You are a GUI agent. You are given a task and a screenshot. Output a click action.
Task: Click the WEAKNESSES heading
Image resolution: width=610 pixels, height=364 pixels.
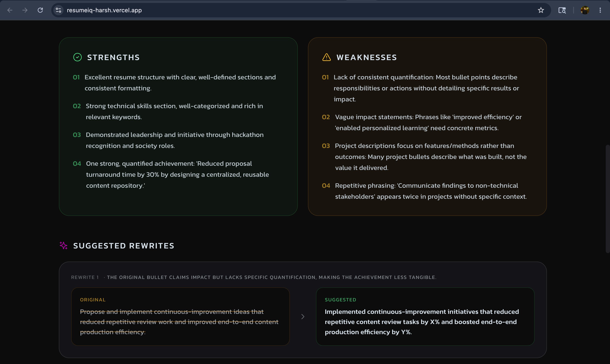click(x=366, y=57)
